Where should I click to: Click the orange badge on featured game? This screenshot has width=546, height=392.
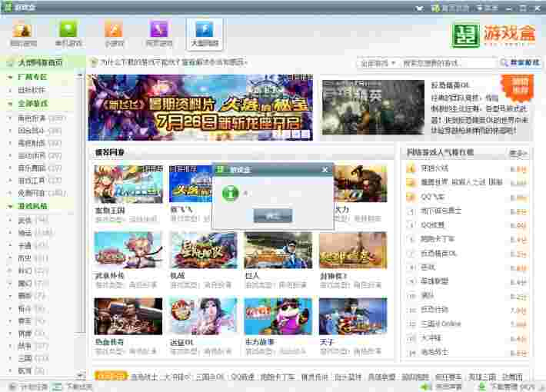(518, 87)
